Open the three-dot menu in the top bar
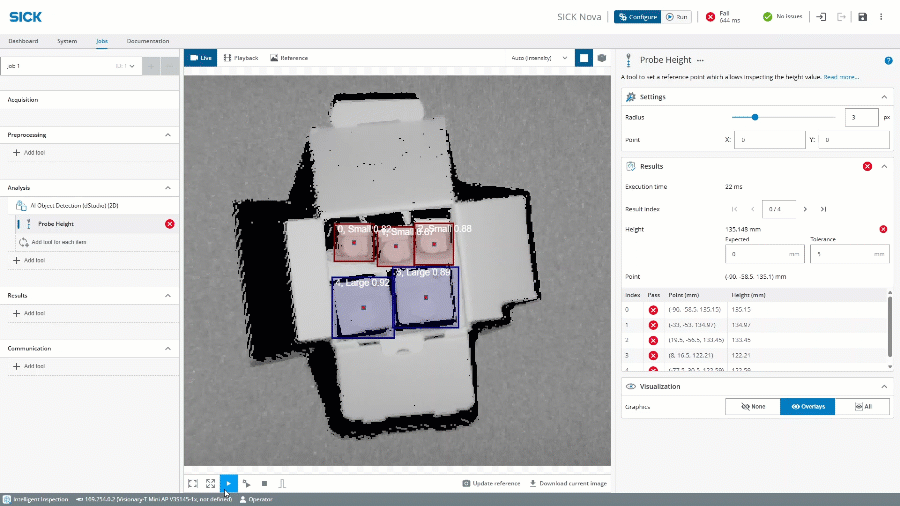The height and width of the screenshot is (506, 900). [x=881, y=17]
